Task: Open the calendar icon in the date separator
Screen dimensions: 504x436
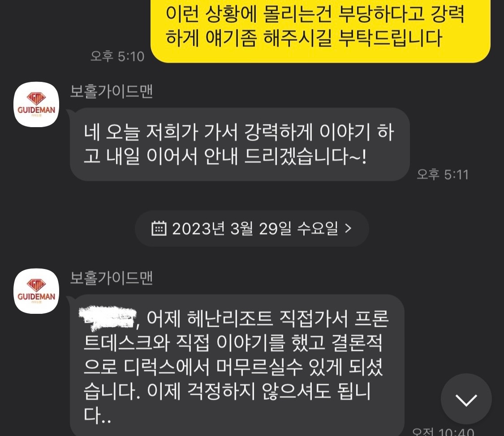Action: 159,228
